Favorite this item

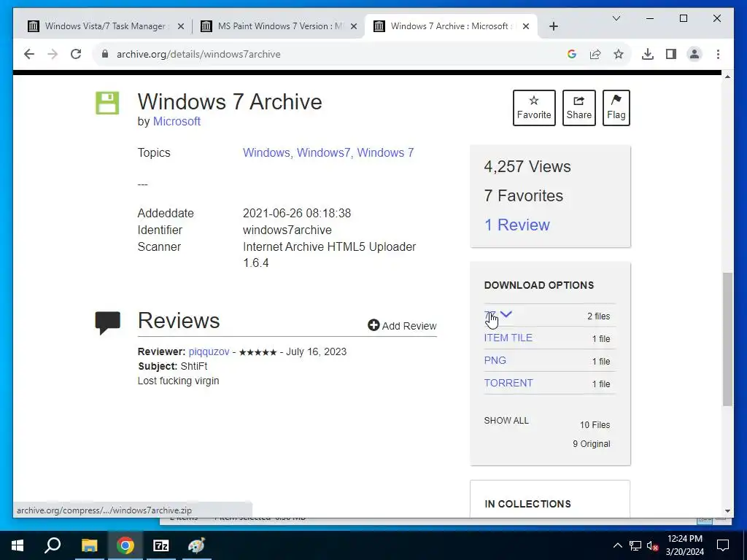coord(534,108)
